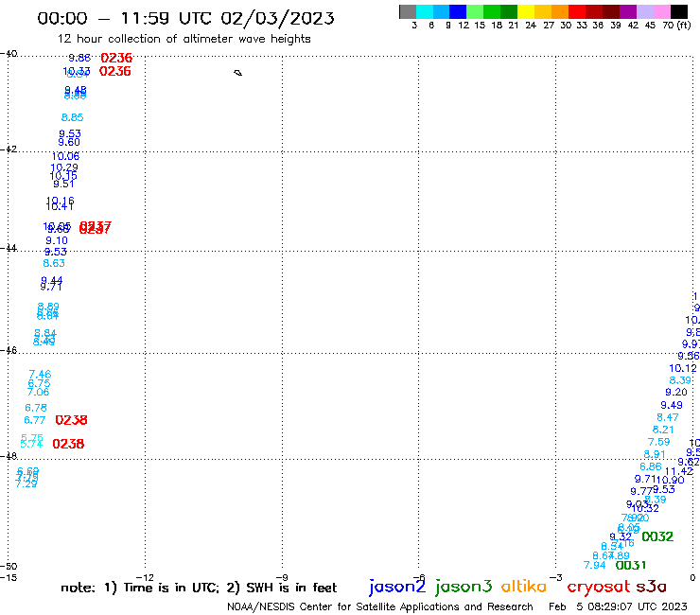The height and width of the screenshot is (615, 700).
Task: Select the 6.78 wave height value
Action: [36, 408]
